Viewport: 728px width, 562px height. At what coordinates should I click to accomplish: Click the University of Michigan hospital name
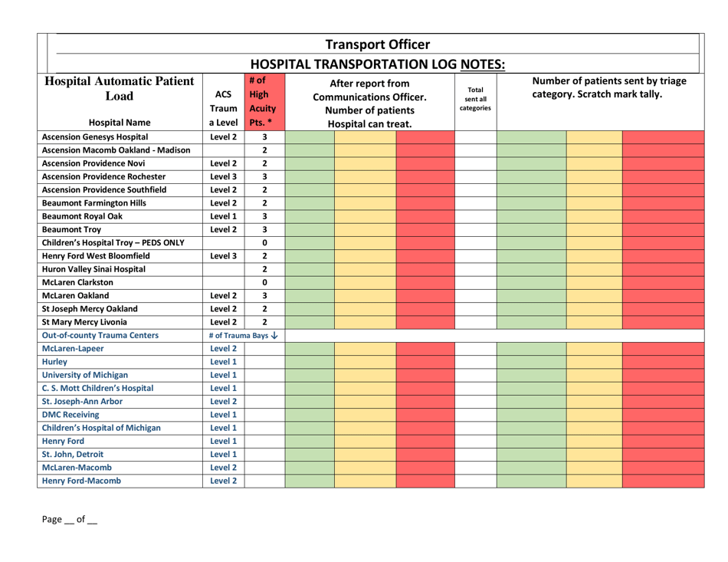click(90, 376)
